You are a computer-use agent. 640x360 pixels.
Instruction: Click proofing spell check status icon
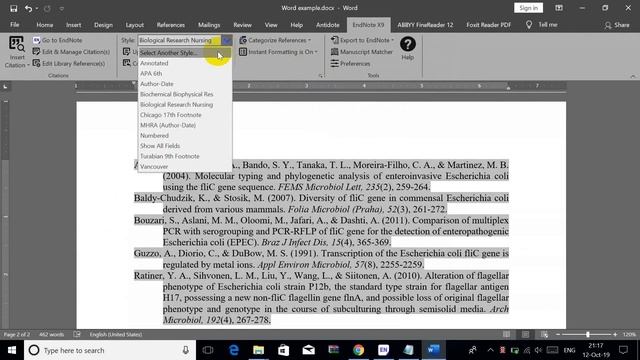(77, 334)
